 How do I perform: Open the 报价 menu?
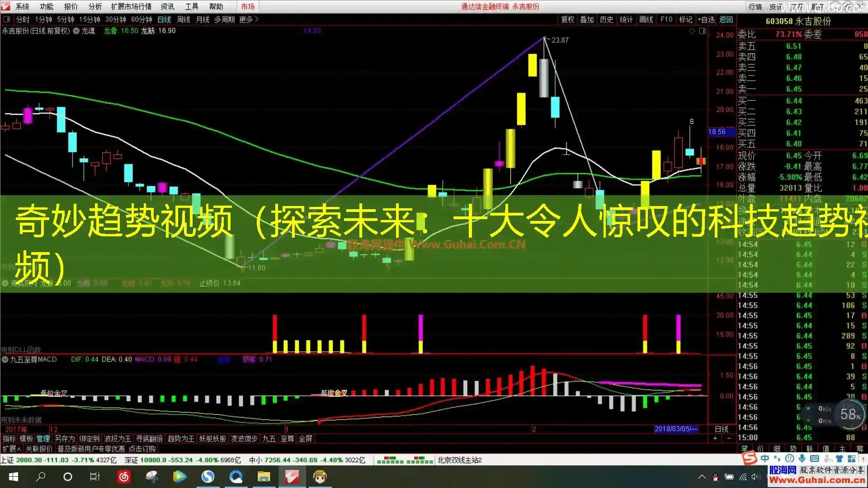(71, 6)
